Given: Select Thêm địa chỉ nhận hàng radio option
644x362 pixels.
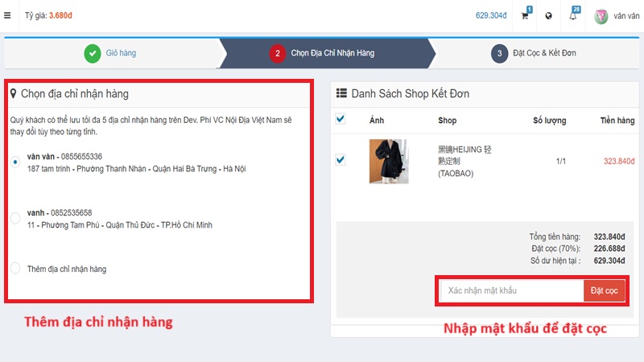Looking at the screenshot, I should (15, 269).
